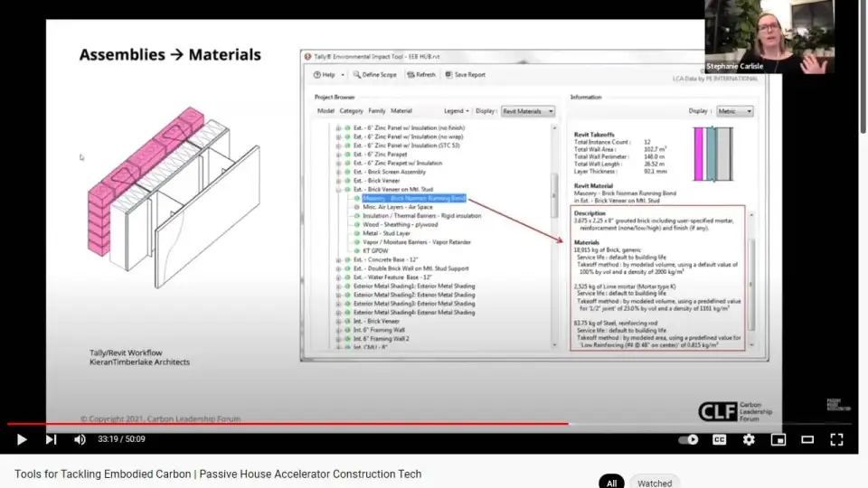Select the Category tab in Project Browser
868x488 pixels.
(x=351, y=111)
